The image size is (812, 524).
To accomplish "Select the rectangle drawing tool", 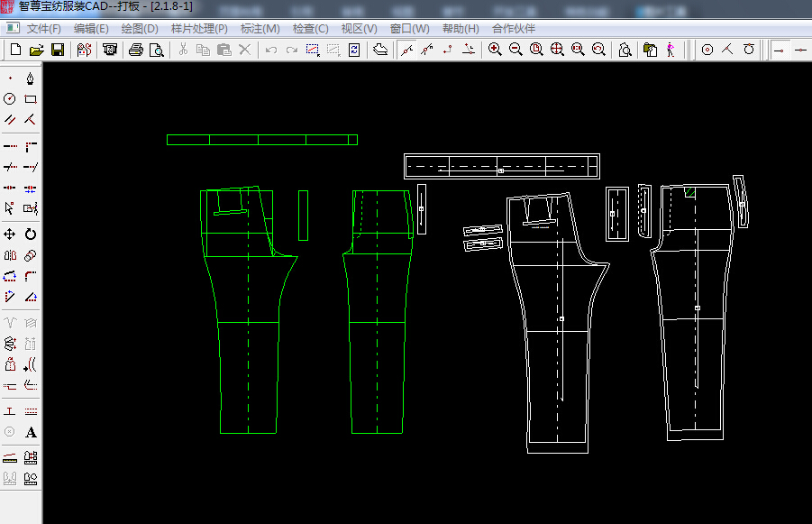I will (30, 99).
